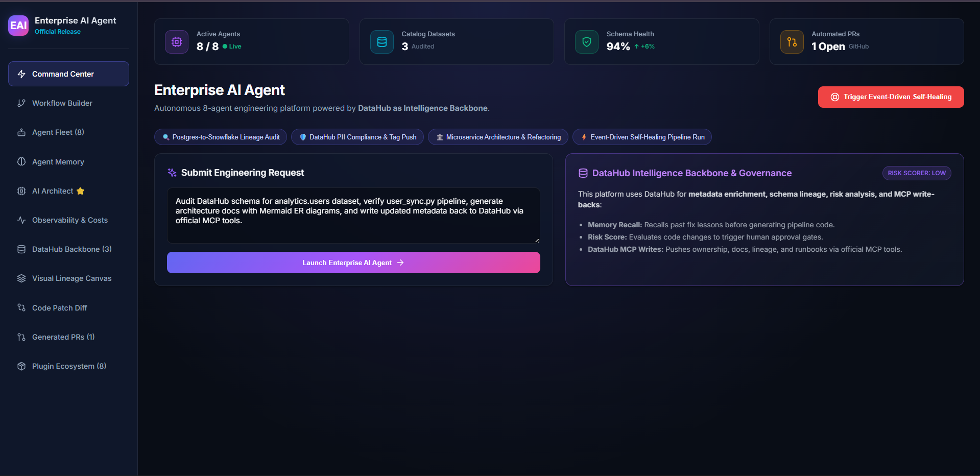Trigger Event-Driven Self-Healing
The width and height of the screenshot is (980, 476).
tap(891, 97)
